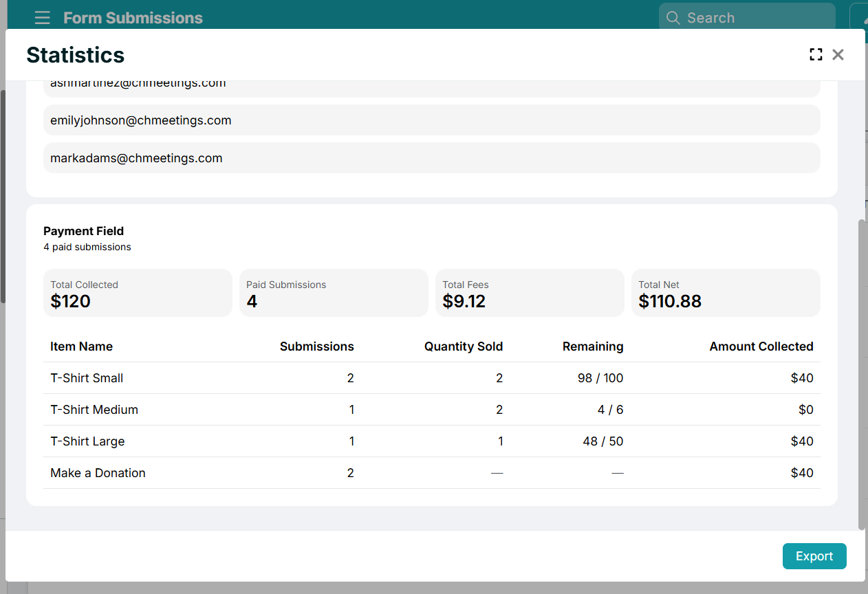Viewport: 868px width, 594px height.
Task: Click the Remaining column header
Action: coord(593,346)
